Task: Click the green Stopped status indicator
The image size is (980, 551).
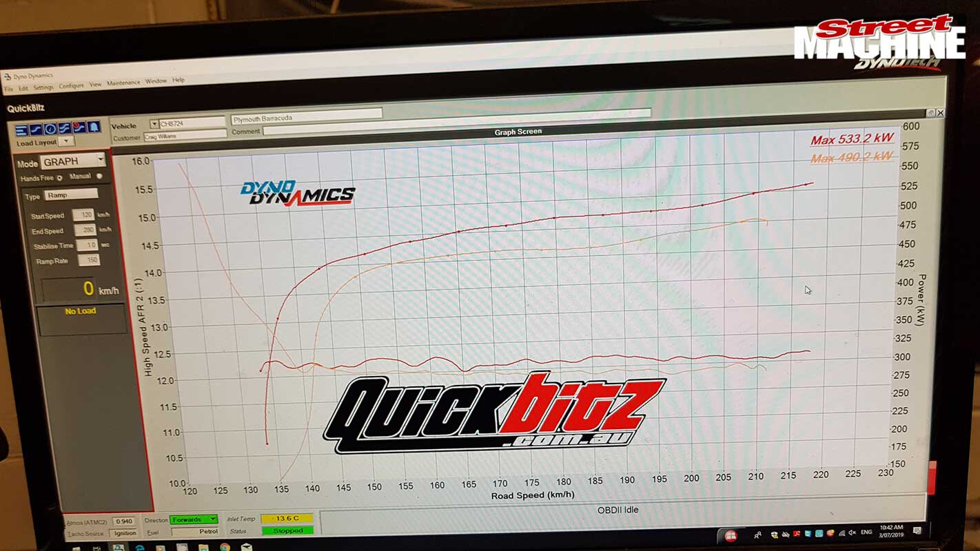Action: pyautogui.click(x=288, y=531)
